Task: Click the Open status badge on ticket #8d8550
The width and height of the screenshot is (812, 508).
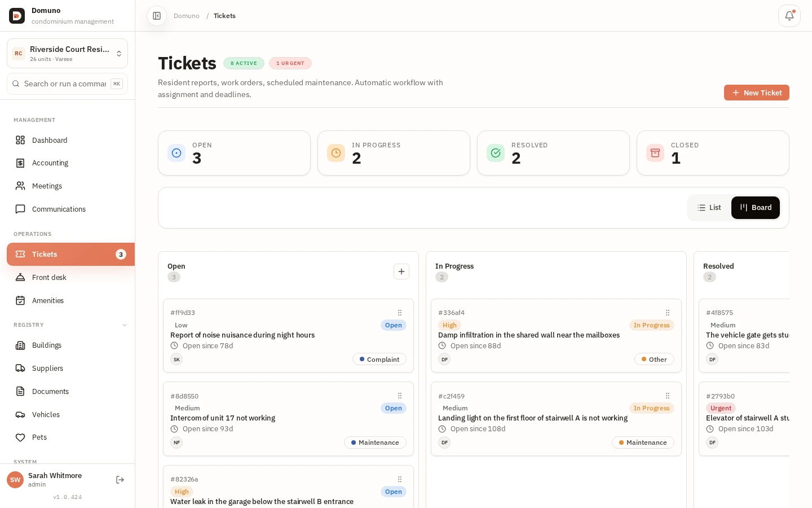Action: (x=394, y=408)
